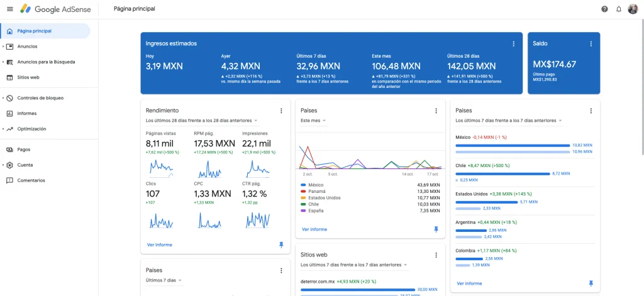644x296 pixels.
Task: Open the Este mes period dropdown
Action: click(x=313, y=121)
